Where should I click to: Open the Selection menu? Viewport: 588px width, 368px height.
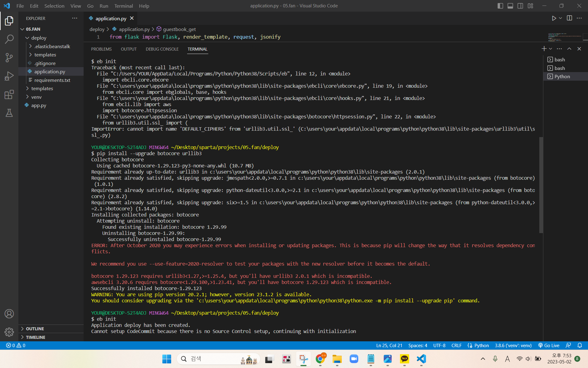[x=54, y=6]
